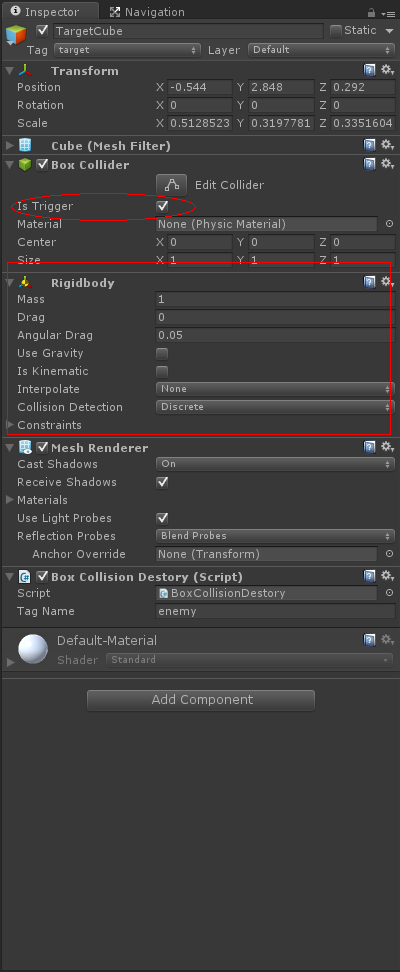
Task: Open the Tag dropdown showing target
Action: (127, 50)
